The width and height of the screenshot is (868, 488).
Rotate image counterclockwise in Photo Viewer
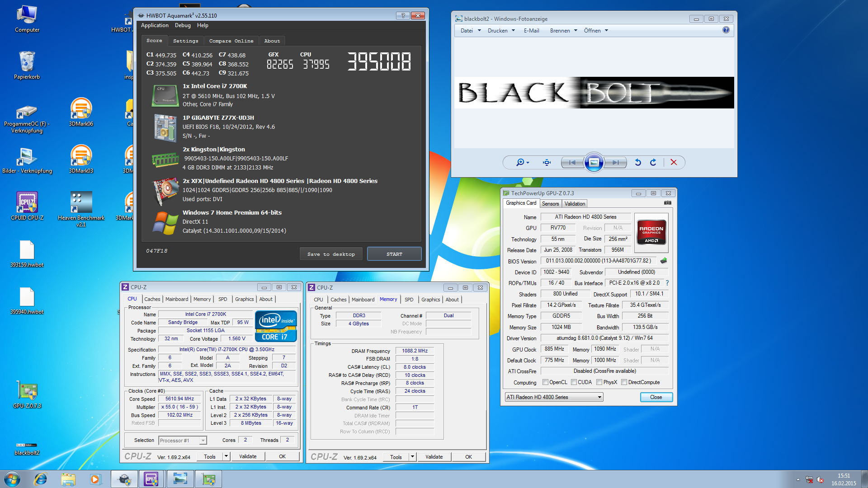638,162
